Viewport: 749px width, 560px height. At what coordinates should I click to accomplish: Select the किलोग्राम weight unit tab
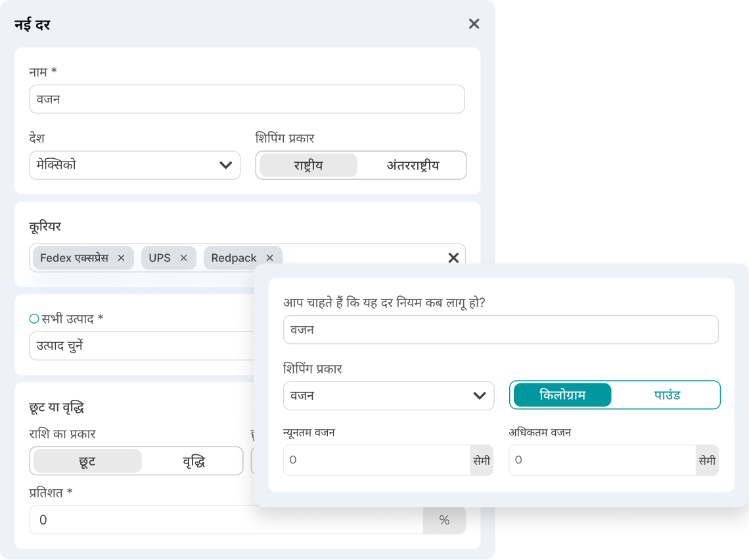[560, 395]
